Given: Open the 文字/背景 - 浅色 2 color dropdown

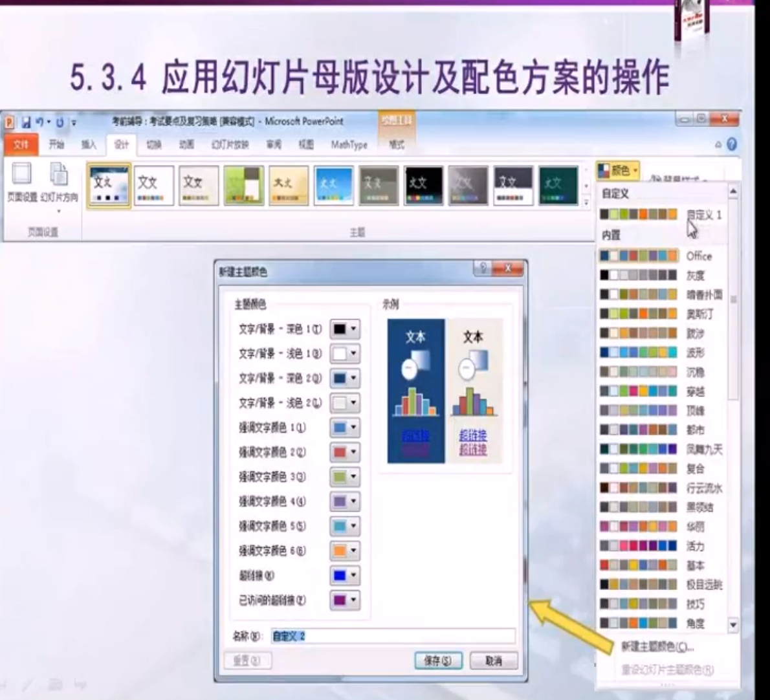Looking at the screenshot, I should (345, 403).
